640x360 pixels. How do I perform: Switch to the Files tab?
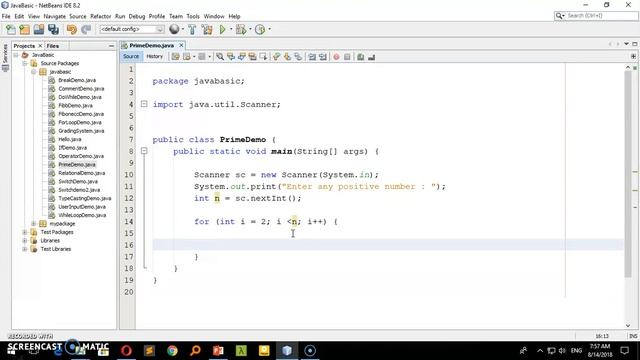[53, 46]
